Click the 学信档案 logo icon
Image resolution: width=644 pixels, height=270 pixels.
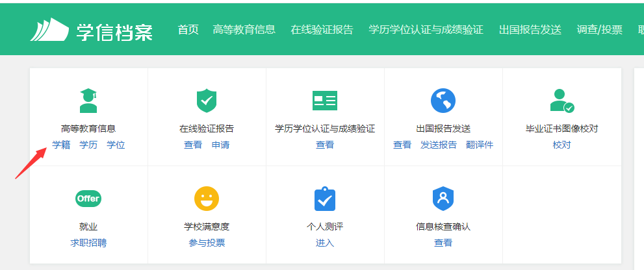click(x=49, y=30)
